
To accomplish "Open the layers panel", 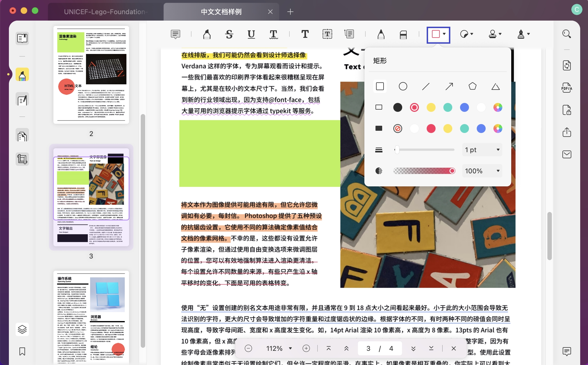I will pos(22,329).
